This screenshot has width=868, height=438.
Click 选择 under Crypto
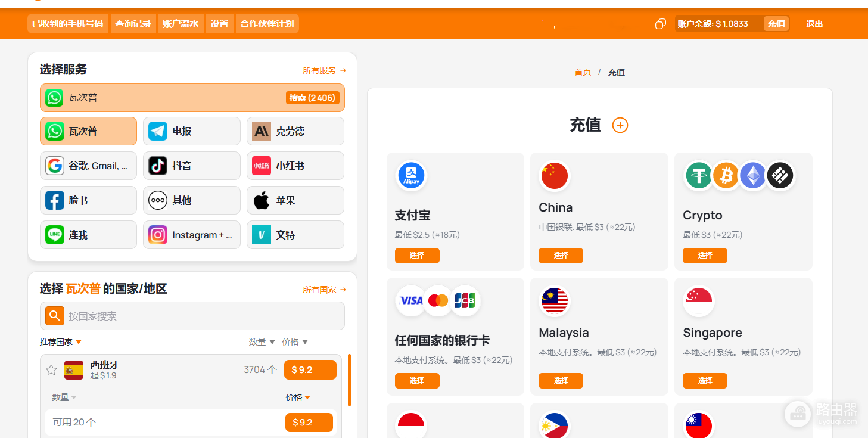(705, 256)
